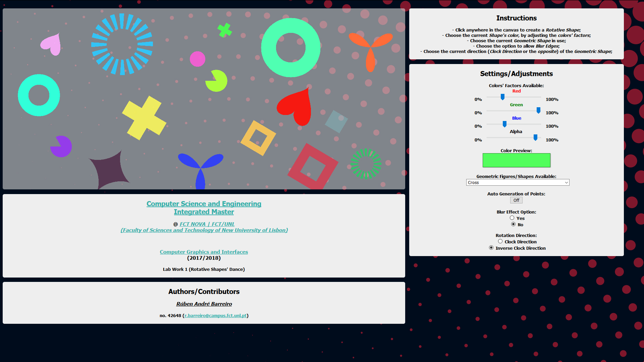
Task: Select Clock Direction rotation
Action: click(x=500, y=241)
